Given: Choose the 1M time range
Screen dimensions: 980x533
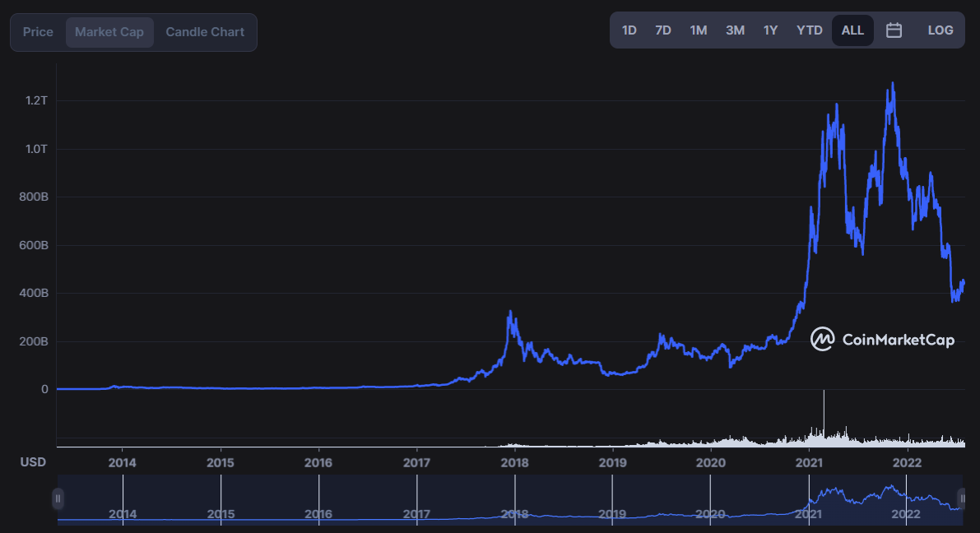Looking at the screenshot, I should 698,30.
